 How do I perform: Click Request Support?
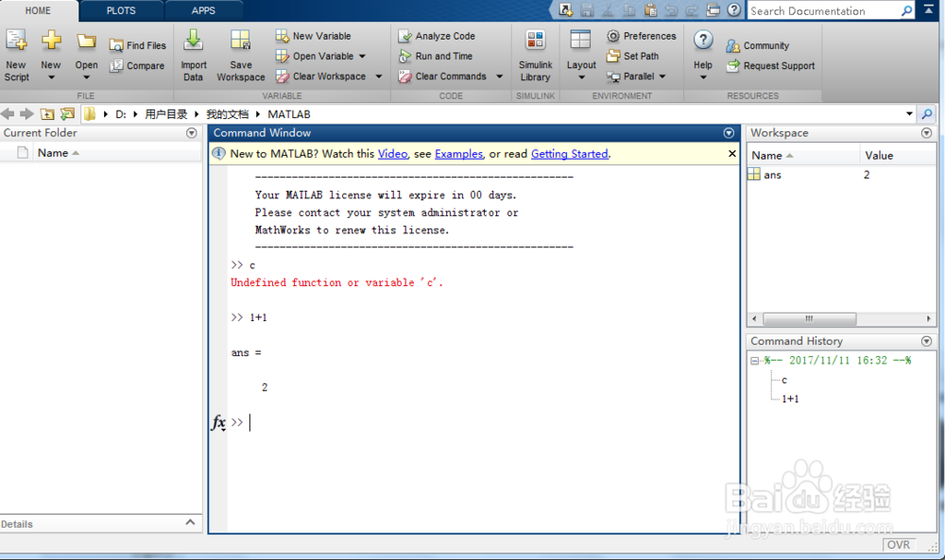[x=771, y=65]
